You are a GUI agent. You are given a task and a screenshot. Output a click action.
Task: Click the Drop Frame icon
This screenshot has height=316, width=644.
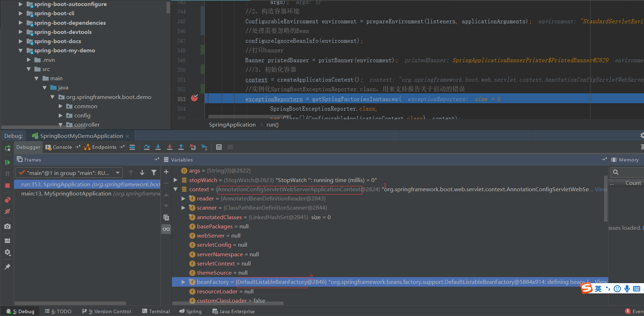193,147
